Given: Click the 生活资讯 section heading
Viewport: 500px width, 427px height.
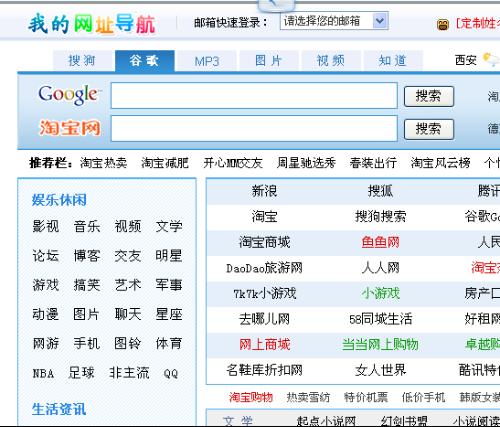Looking at the screenshot, I should (x=59, y=409).
